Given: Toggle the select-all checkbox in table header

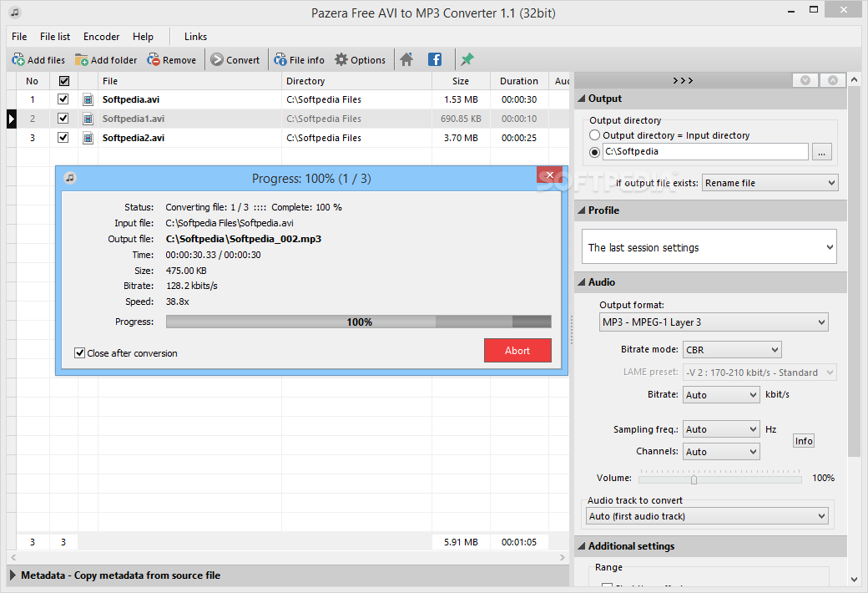Looking at the screenshot, I should point(64,81).
